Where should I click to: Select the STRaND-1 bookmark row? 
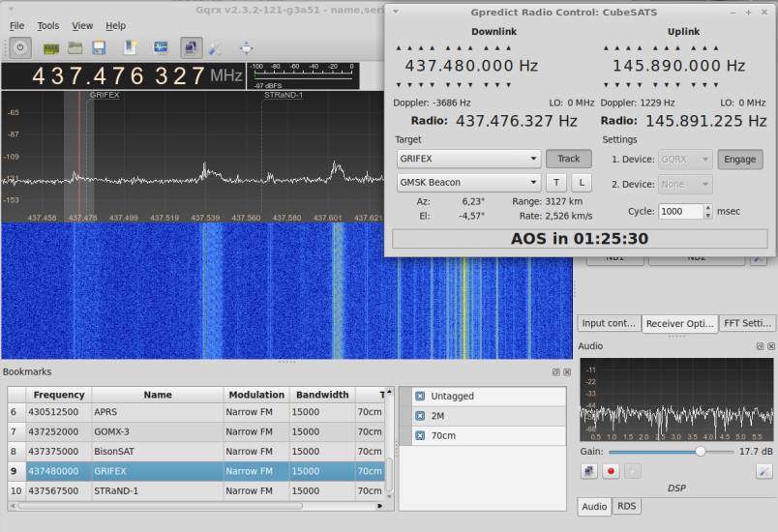[196, 490]
